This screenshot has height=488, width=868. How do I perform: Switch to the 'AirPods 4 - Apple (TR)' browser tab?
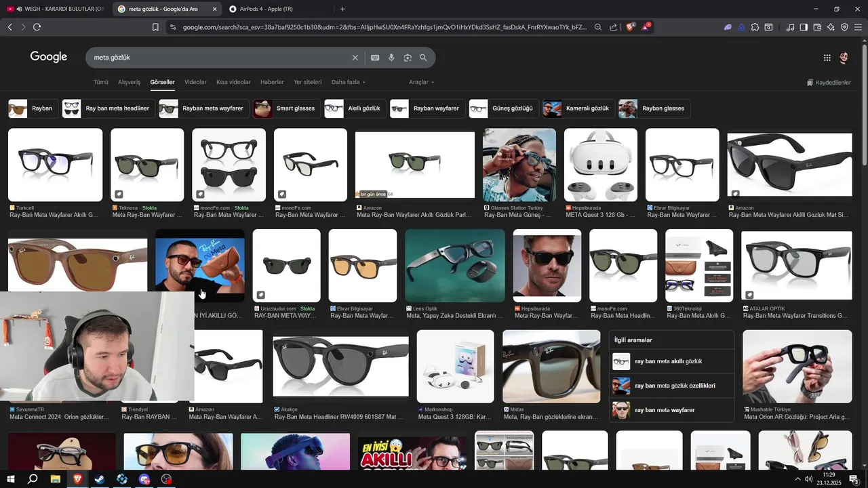point(278,9)
